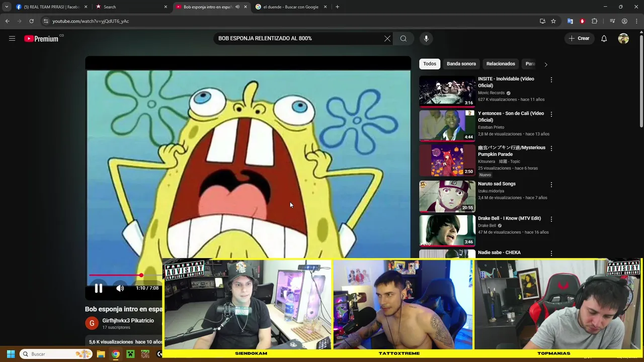Switch to the Search browser tab
Screen dimensions: 644x362
(132, 7)
